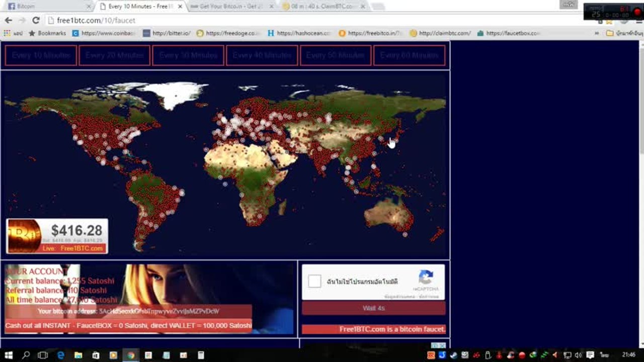Tick the reCAPTCHA I'm not a robot checkbox
This screenshot has height=362, width=644.
[x=315, y=281]
